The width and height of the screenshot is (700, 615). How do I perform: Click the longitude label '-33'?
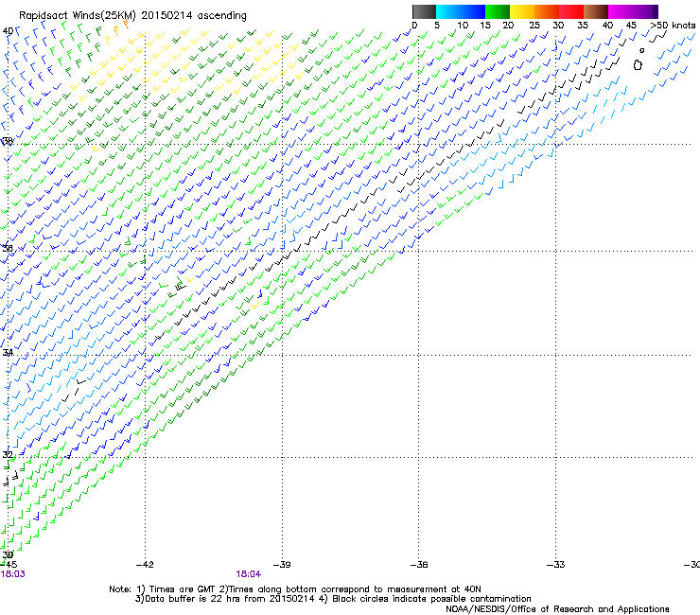[x=556, y=565]
